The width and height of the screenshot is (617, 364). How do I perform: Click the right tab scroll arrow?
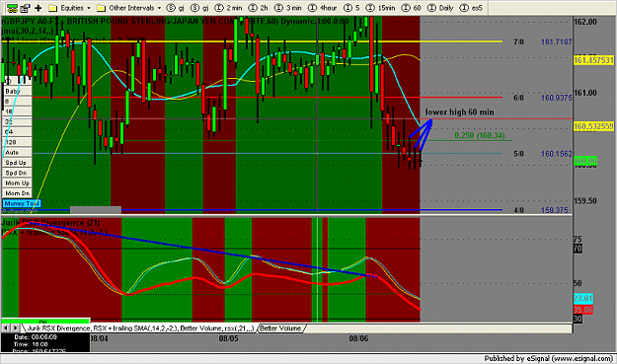tap(15, 328)
